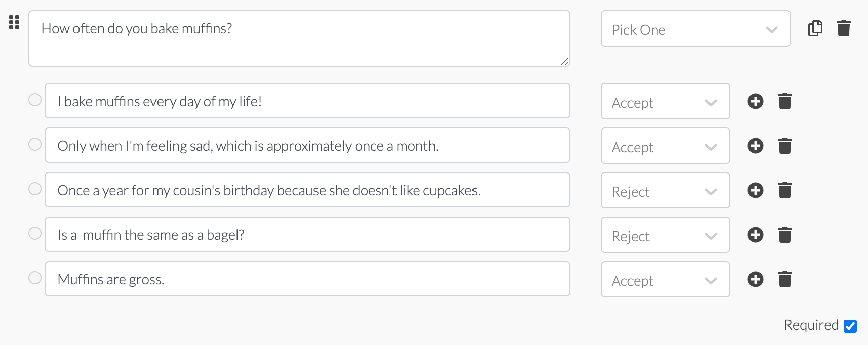
Task: Delete the entire question via top trash icon
Action: [x=844, y=28]
